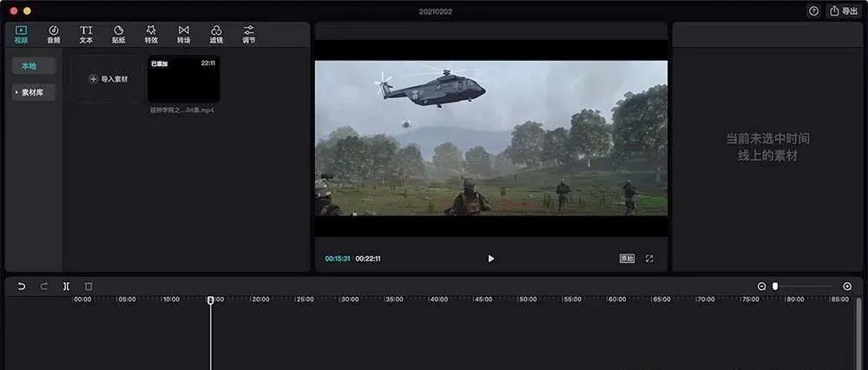Click the timeline playhead marker

(210, 300)
